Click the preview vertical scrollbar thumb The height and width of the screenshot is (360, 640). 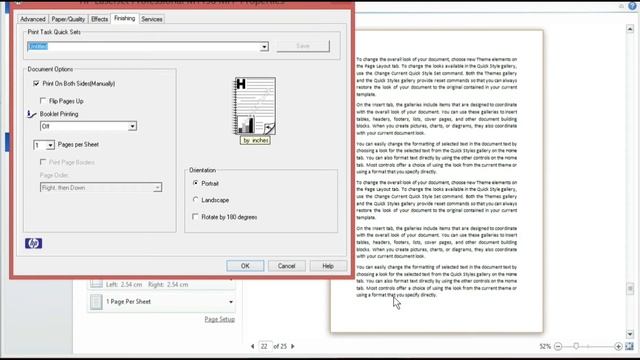(630, 289)
